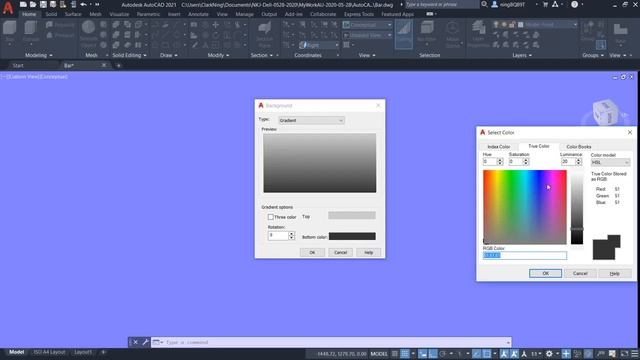Click the Open folder icon in quick access toolbar
This screenshot has width=640, height=360.
[x=33, y=4]
